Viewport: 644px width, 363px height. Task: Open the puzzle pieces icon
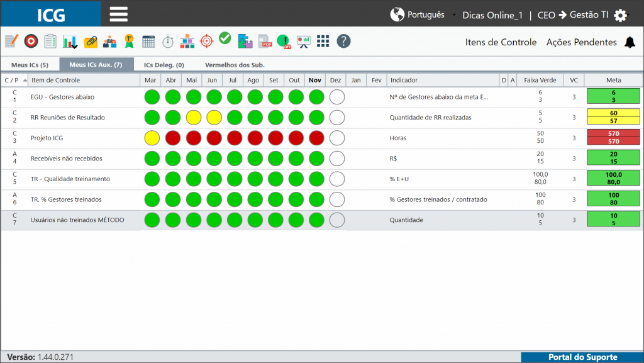click(245, 41)
